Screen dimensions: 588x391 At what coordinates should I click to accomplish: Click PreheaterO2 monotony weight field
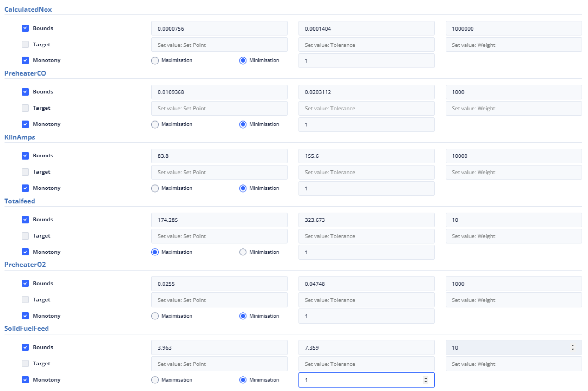[366, 316]
